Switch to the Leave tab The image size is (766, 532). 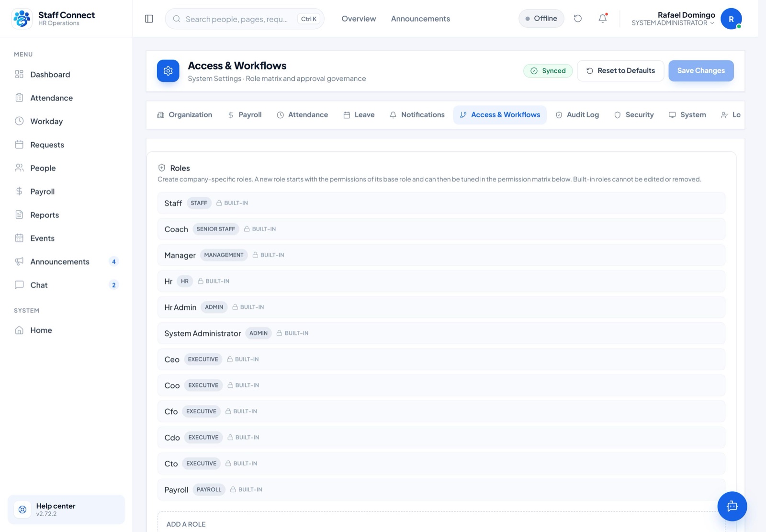click(x=359, y=115)
